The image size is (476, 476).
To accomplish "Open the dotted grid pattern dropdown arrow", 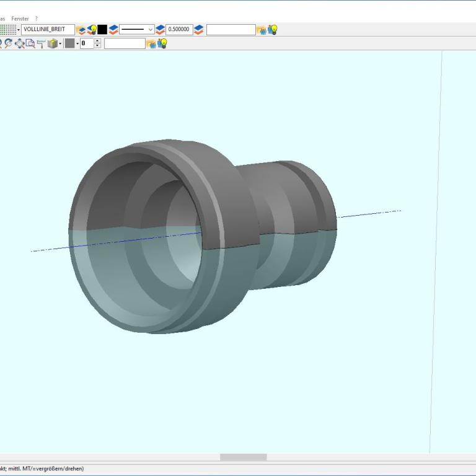I will 19,30.
